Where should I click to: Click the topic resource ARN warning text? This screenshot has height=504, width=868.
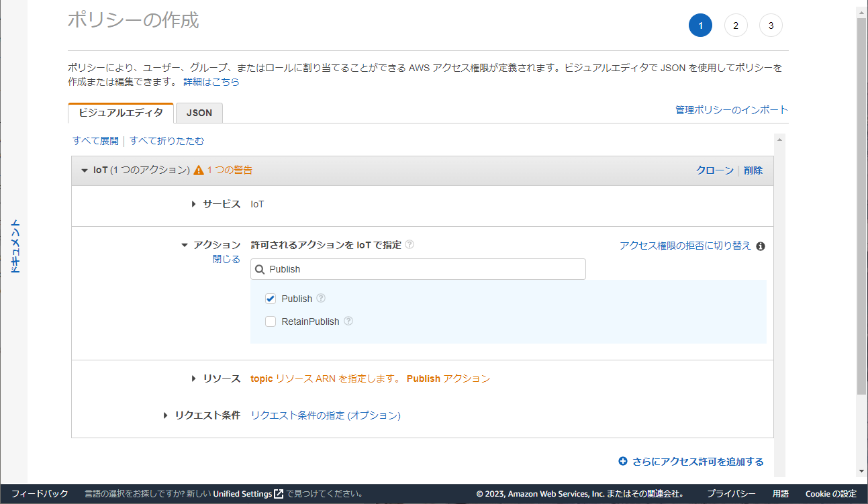tap(371, 379)
